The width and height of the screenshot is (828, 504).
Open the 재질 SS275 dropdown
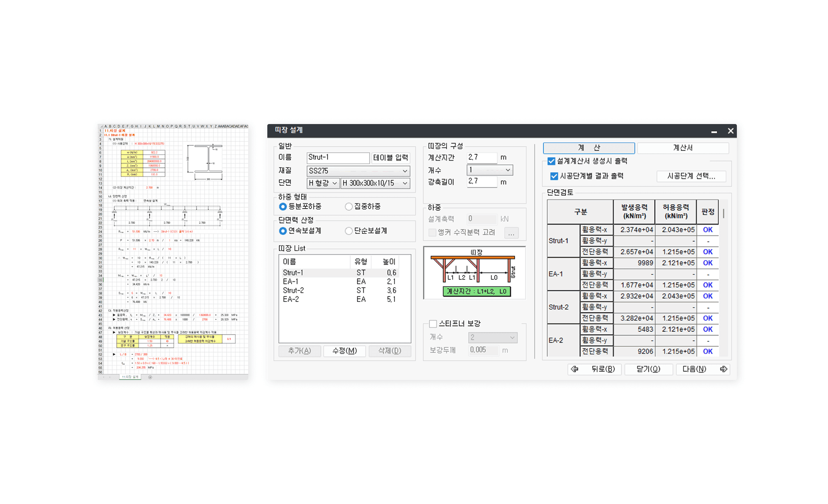pos(358,171)
